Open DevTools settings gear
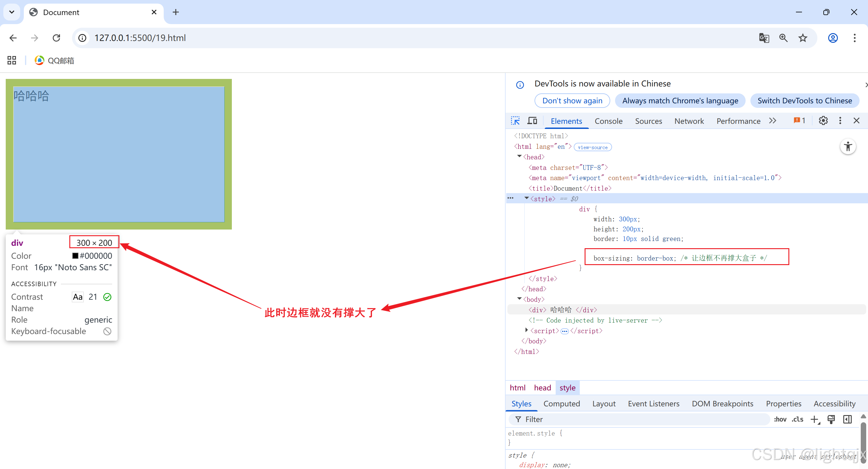Screen dimensions: 868x469 (823, 121)
